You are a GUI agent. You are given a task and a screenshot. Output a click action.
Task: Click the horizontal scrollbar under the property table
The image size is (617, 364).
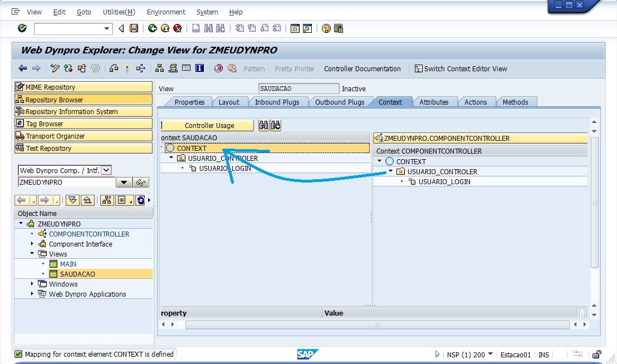click(x=377, y=324)
